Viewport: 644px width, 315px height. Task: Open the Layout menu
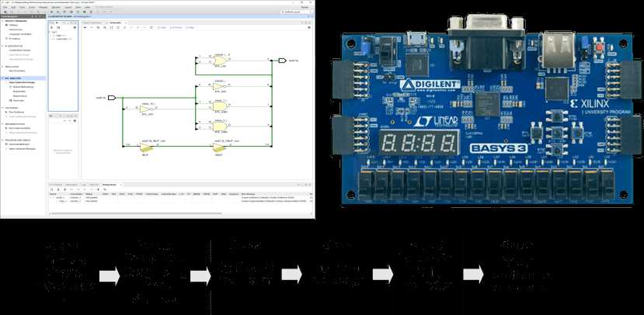click(68, 8)
